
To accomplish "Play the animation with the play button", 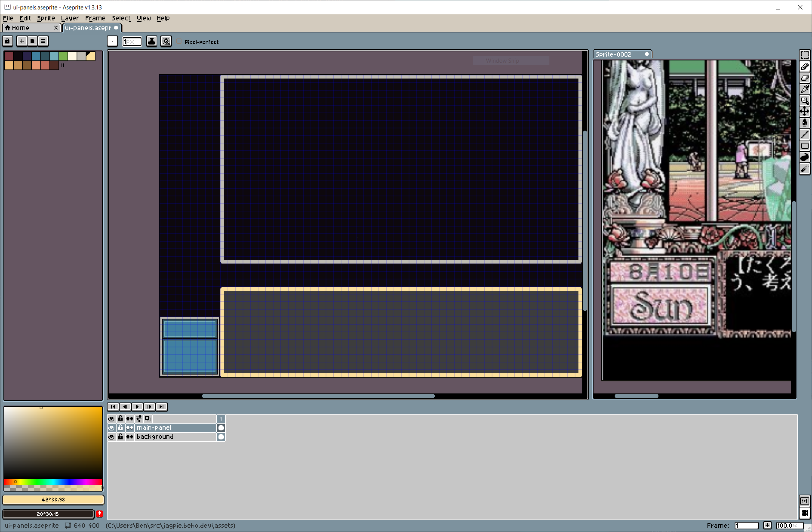I will click(x=137, y=407).
